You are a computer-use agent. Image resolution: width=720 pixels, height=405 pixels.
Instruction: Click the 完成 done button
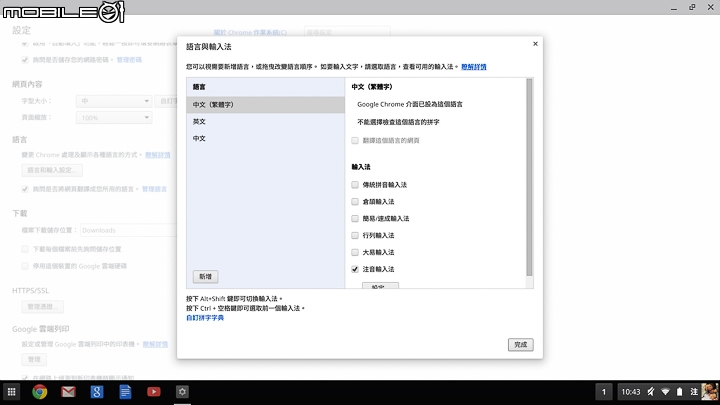(521, 344)
